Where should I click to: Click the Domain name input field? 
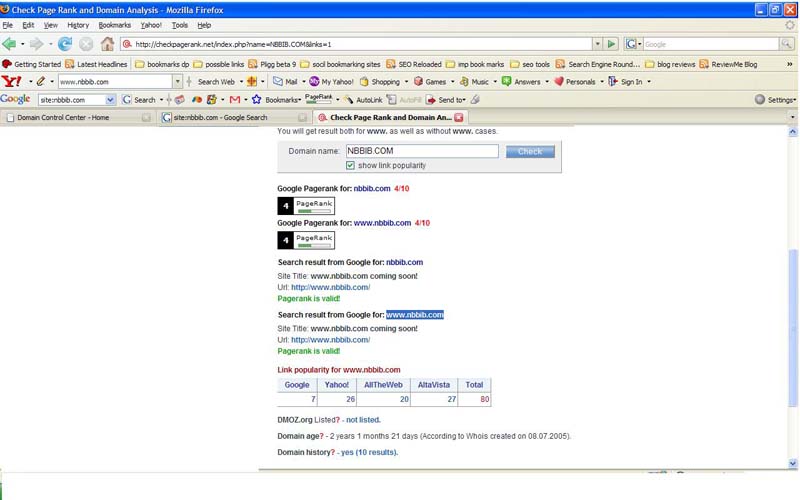pyautogui.click(x=422, y=151)
